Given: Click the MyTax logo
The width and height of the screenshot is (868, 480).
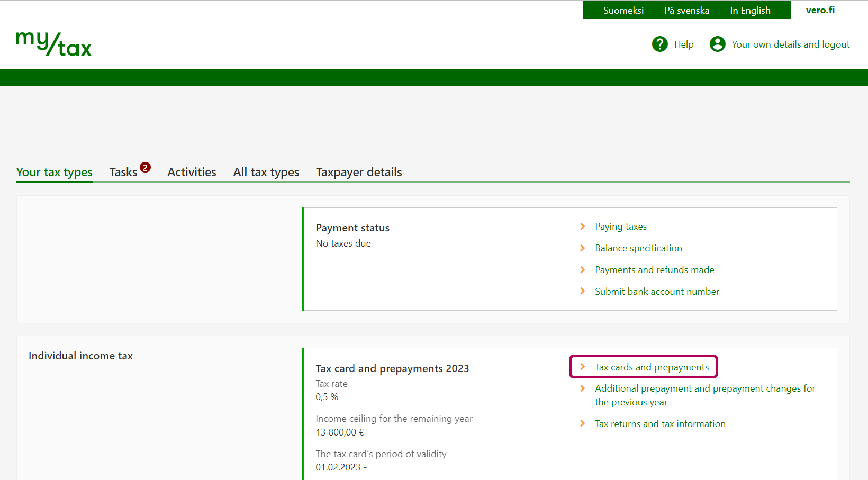Looking at the screenshot, I should [54, 44].
